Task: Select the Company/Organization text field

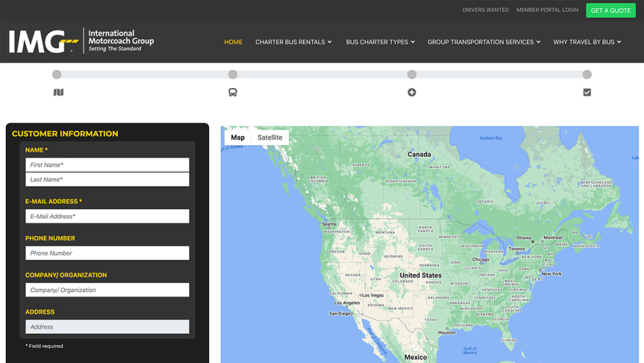Action: pyautogui.click(x=107, y=290)
